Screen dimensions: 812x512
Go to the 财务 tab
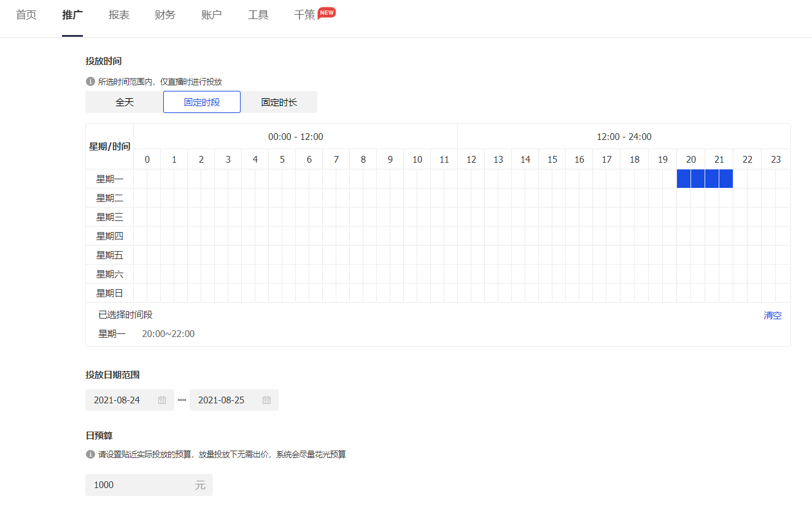tap(165, 15)
